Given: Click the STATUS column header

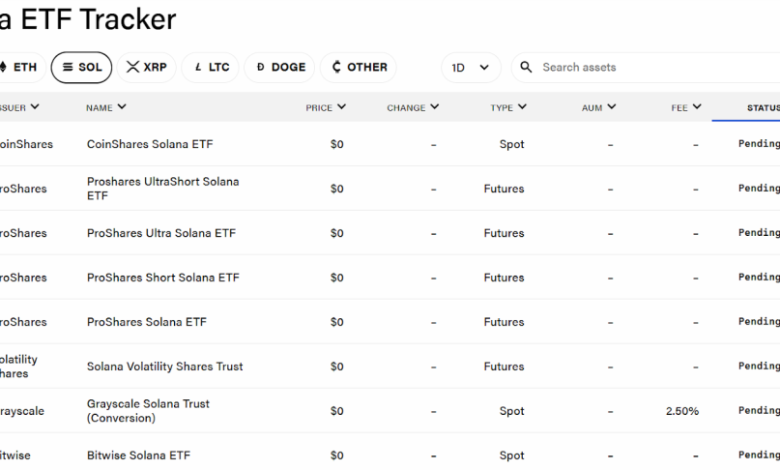Looking at the screenshot, I should (x=763, y=108).
